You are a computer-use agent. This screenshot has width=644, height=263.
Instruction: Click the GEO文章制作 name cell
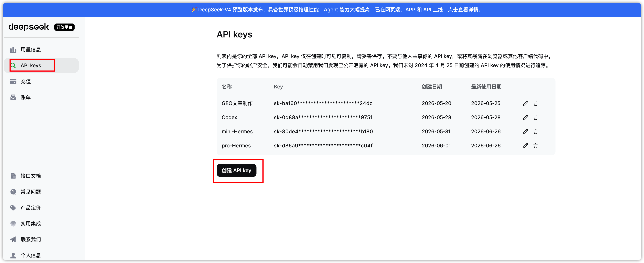coord(237,103)
